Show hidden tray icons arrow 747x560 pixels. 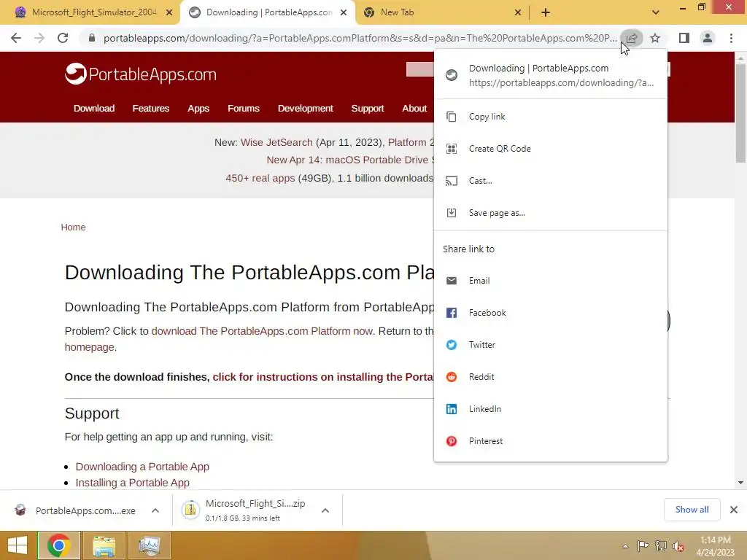(x=625, y=546)
